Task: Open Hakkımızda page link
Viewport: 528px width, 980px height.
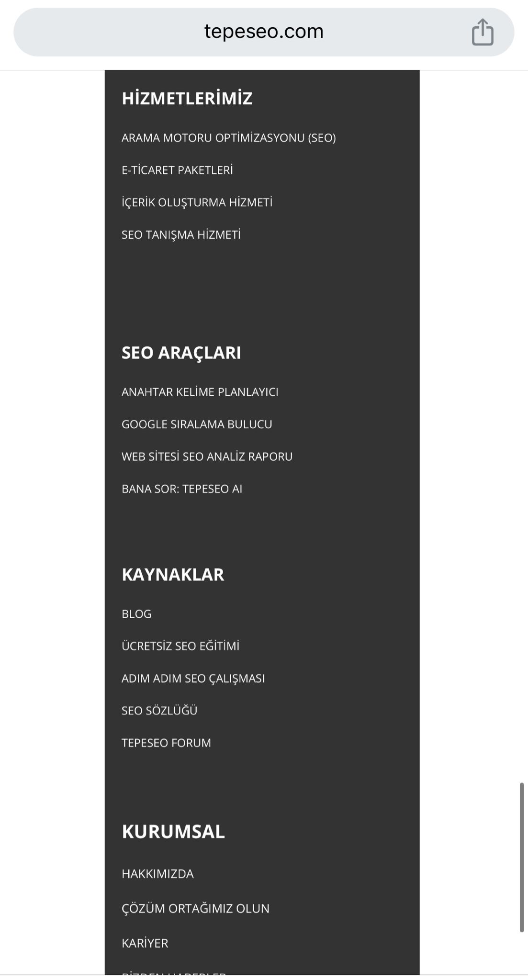Action: (x=157, y=874)
